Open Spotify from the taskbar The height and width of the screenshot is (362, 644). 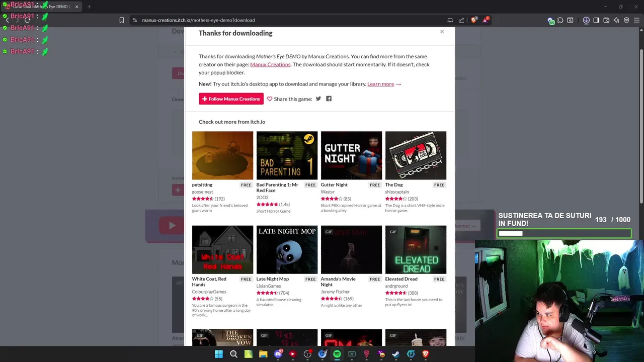tap(337, 354)
